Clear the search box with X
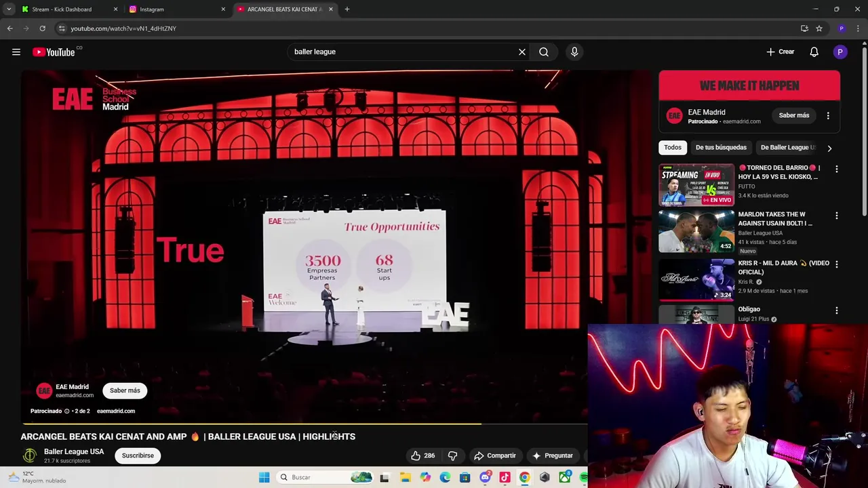Image resolution: width=868 pixels, height=488 pixels. click(x=522, y=52)
